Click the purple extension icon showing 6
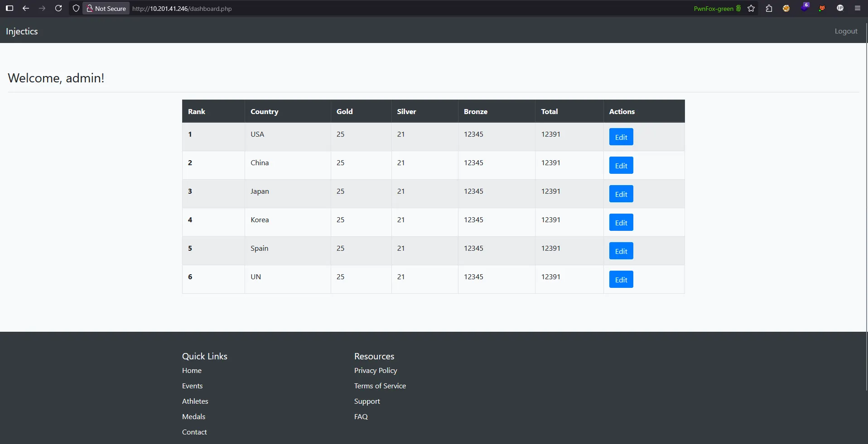The width and height of the screenshot is (868, 444). tap(805, 8)
